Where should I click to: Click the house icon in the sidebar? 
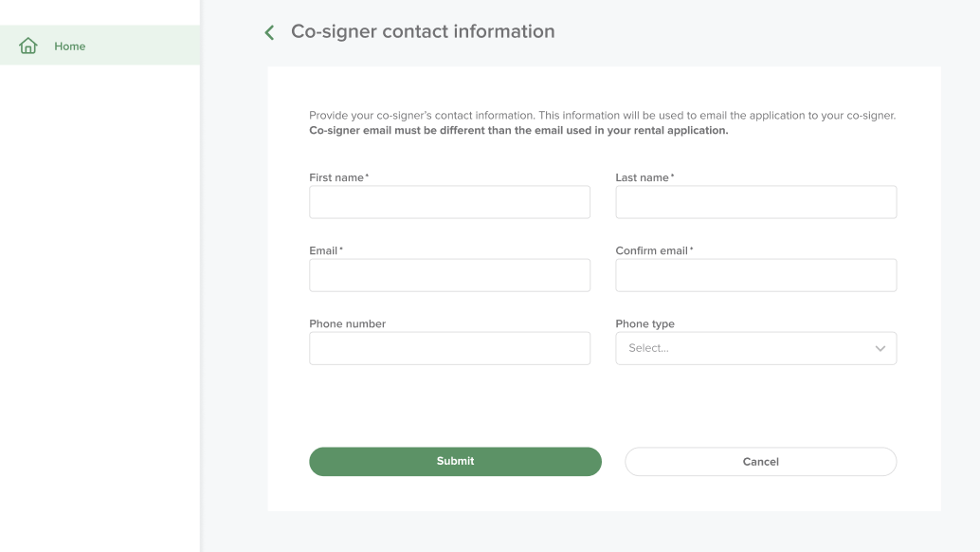(x=28, y=45)
